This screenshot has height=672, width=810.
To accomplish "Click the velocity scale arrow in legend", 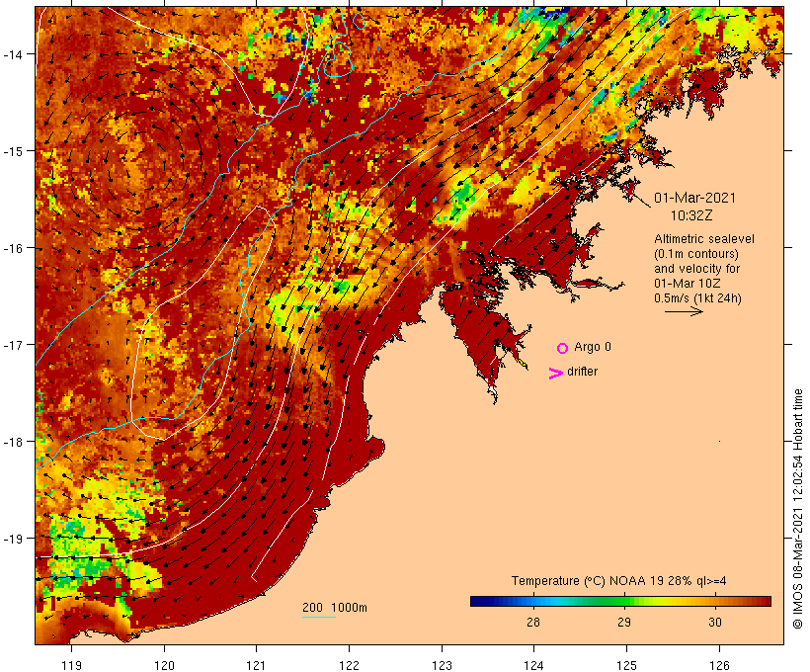I will click(x=684, y=311).
